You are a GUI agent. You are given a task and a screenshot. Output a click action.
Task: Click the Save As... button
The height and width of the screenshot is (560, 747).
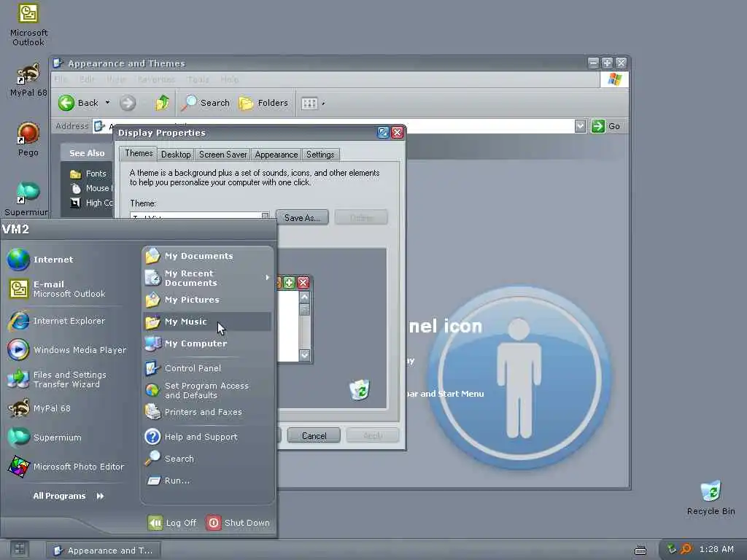point(302,217)
